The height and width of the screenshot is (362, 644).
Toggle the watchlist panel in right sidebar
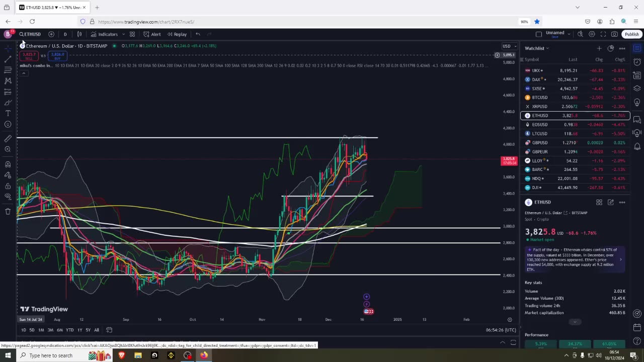(637, 48)
